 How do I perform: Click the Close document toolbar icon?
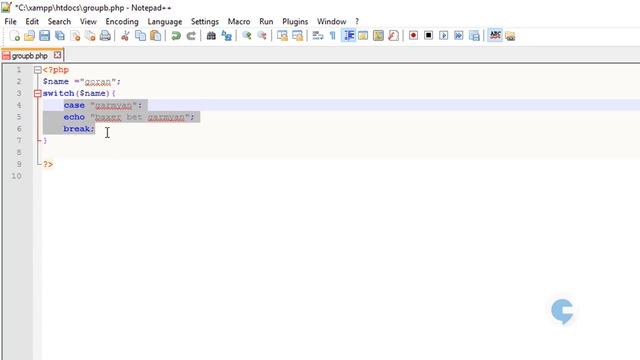[75, 36]
